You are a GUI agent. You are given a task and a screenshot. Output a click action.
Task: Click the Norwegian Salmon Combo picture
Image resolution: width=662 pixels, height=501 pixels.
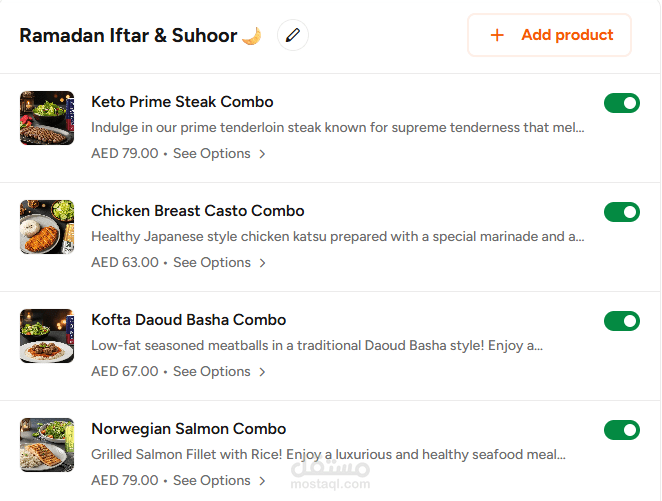tap(47, 445)
